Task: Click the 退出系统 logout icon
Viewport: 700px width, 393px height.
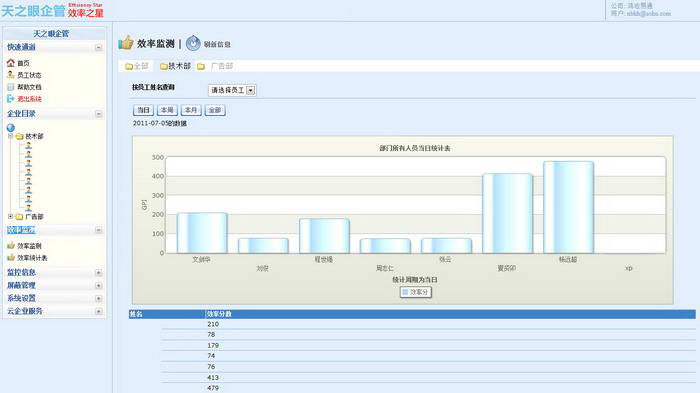Action: (11, 99)
